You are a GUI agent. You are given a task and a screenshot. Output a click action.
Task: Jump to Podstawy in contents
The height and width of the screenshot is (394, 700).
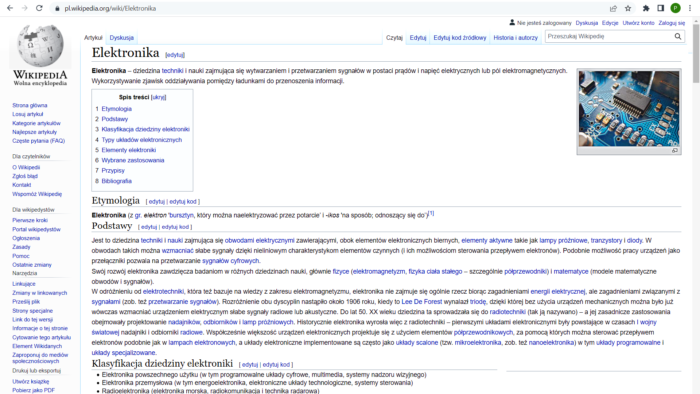(x=115, y=119)
